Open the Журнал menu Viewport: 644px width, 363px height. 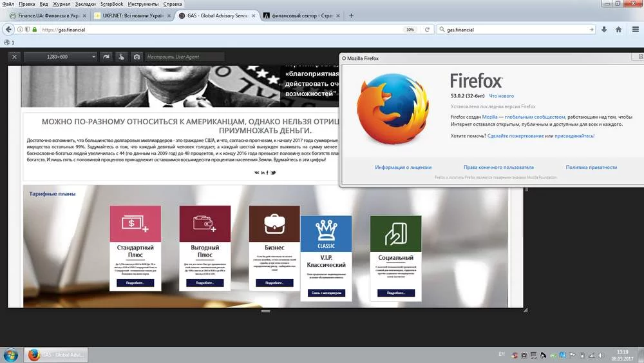(61, 4)
